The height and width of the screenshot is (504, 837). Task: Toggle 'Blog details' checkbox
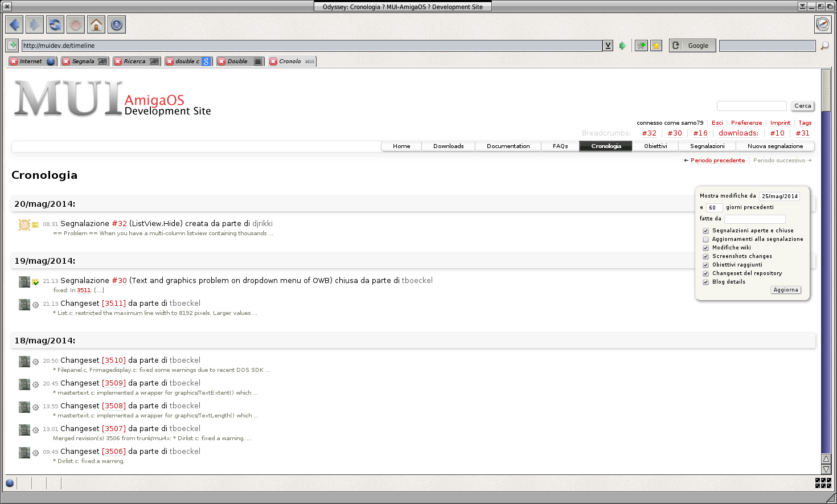coord(705,282)
